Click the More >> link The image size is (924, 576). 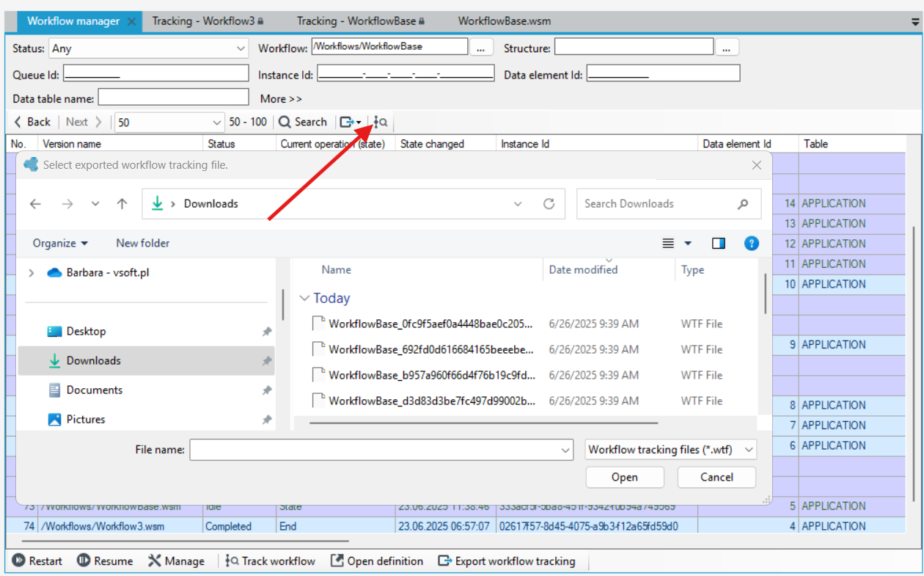(x=281, y=98)
